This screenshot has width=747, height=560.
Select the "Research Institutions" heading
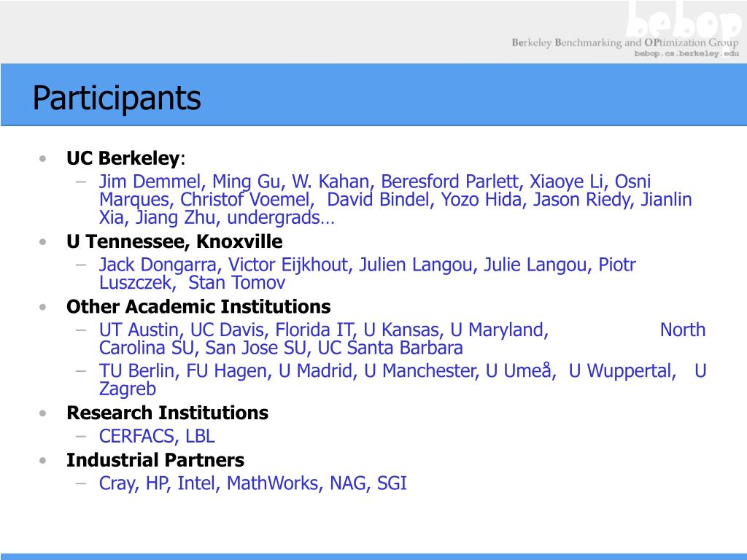pyautogui.click(x=167, y=413)
